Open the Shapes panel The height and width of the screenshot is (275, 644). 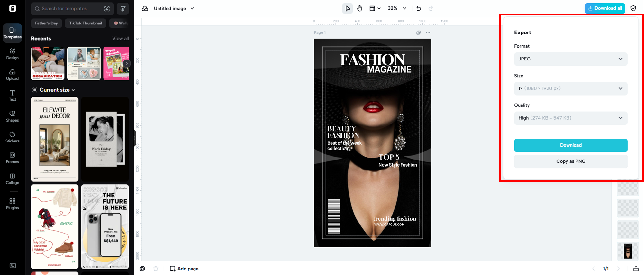pos(12,116)
